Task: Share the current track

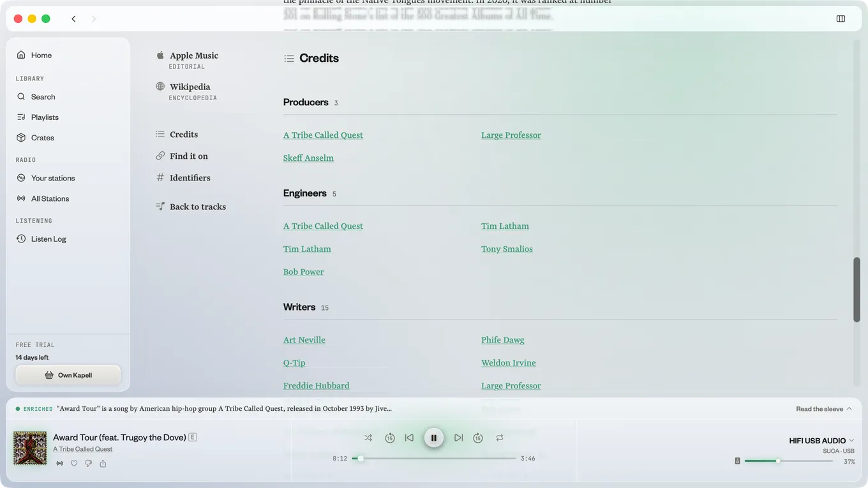Action: 103,464
